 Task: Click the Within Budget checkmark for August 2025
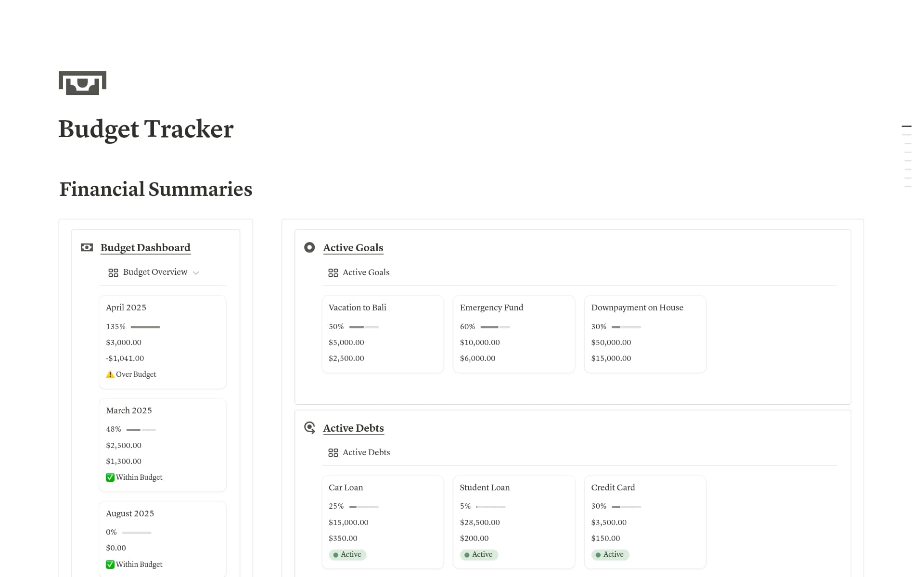coord(110,564)
